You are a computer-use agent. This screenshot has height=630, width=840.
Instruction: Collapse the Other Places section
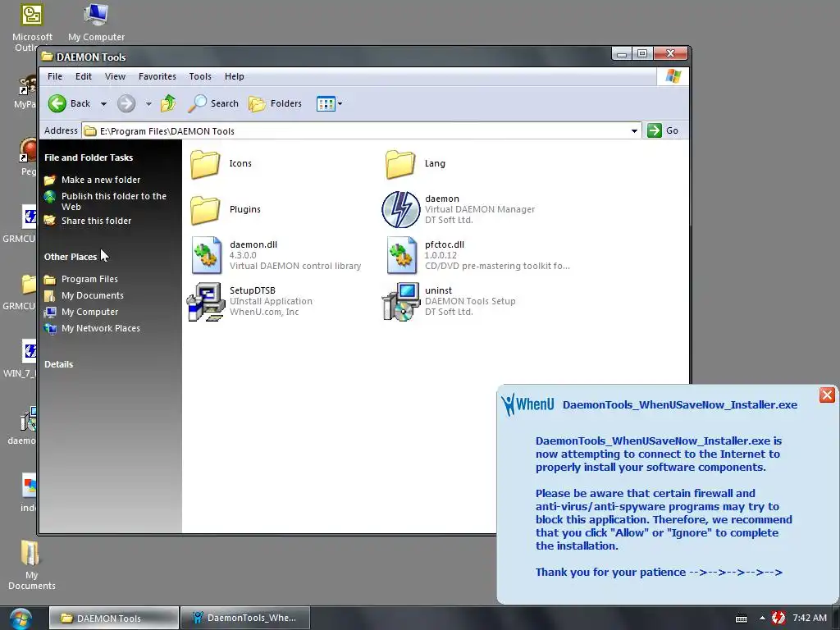coord(71,257)
